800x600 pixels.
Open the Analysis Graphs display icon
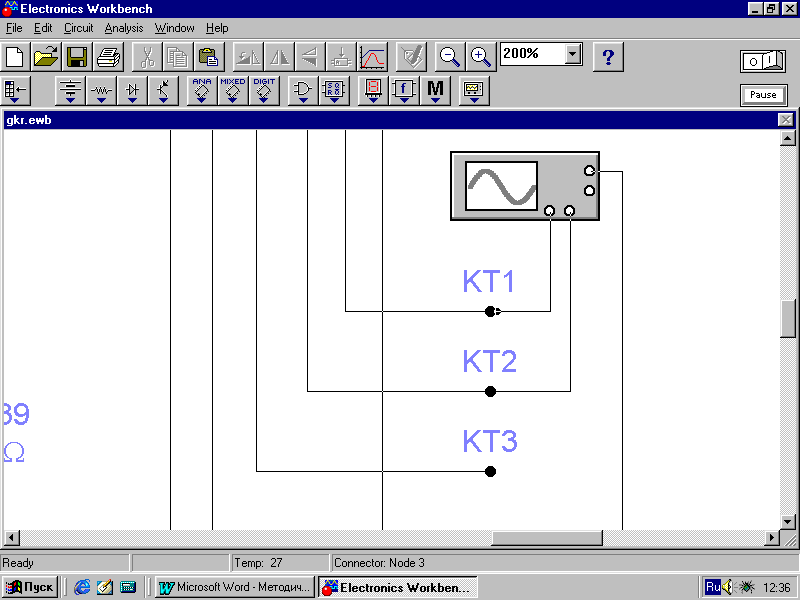372,57
